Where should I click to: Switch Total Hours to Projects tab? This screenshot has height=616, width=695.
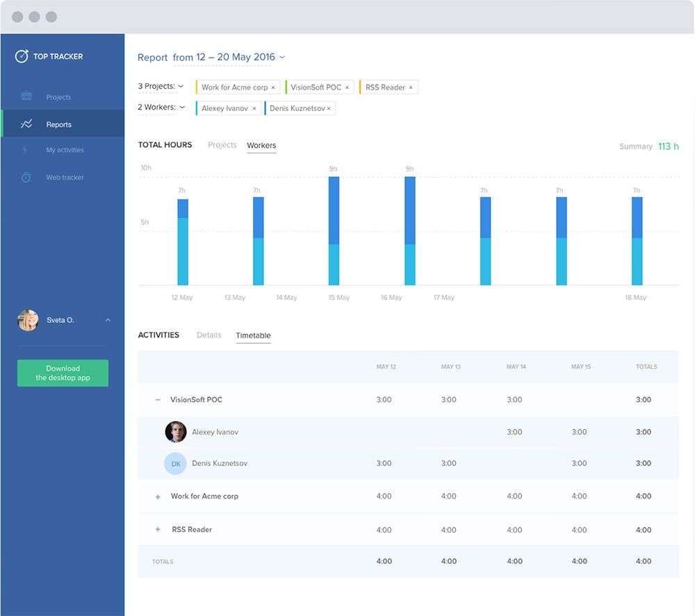[x=222, y=145]
